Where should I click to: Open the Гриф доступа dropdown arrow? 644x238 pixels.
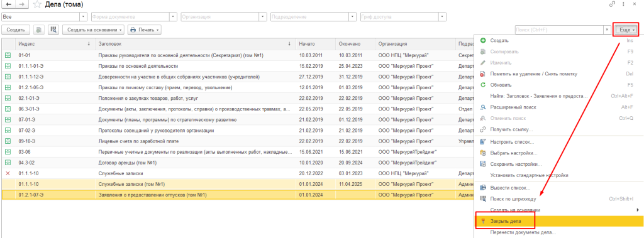442,17
